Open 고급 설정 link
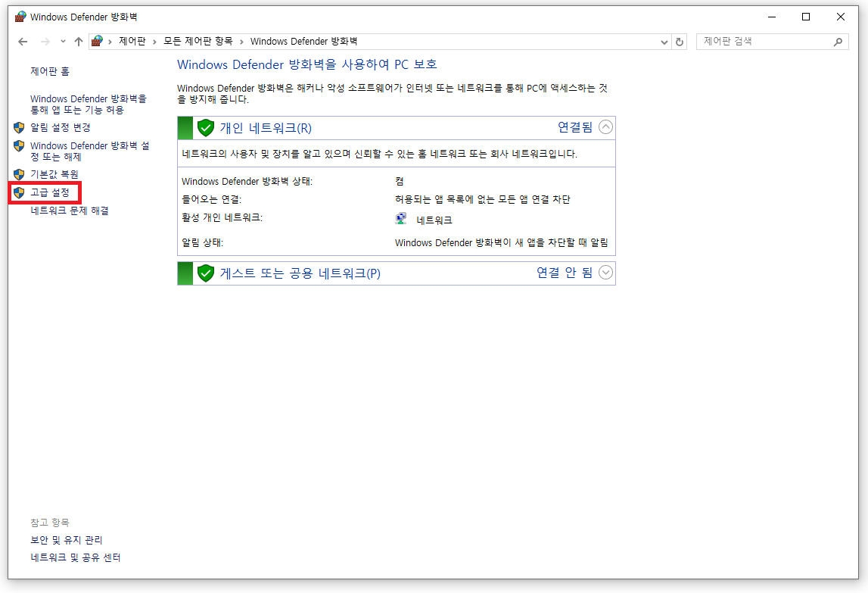 50,192
